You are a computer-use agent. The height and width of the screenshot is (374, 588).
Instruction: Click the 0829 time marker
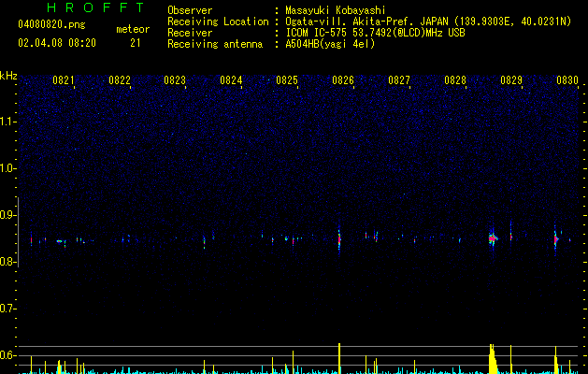[511, 80]
